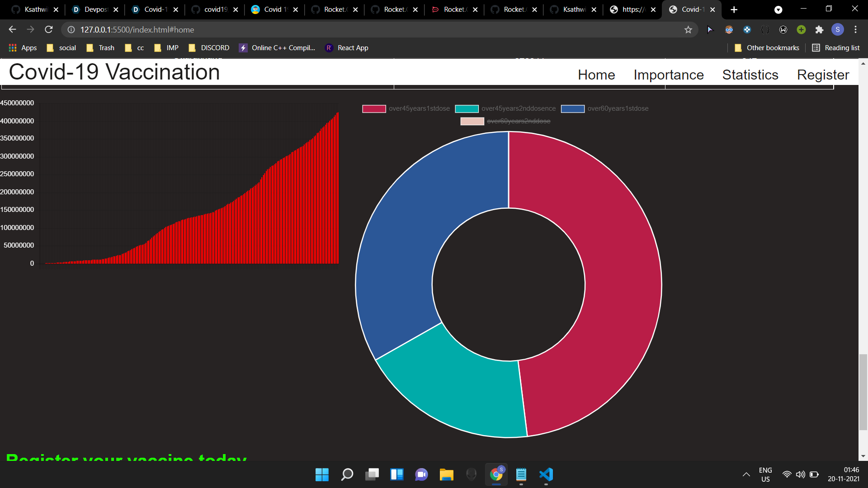Go back with the browser back arrow
The image size is (868, 488).
[12, 30]
